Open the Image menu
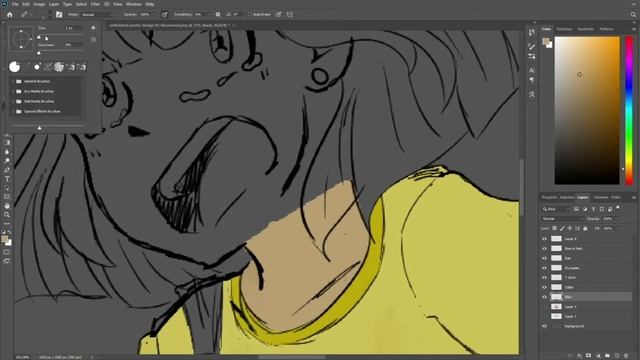The width and height of the screenshot is (640, 360). pyautogui.click(x=39, y=4)
